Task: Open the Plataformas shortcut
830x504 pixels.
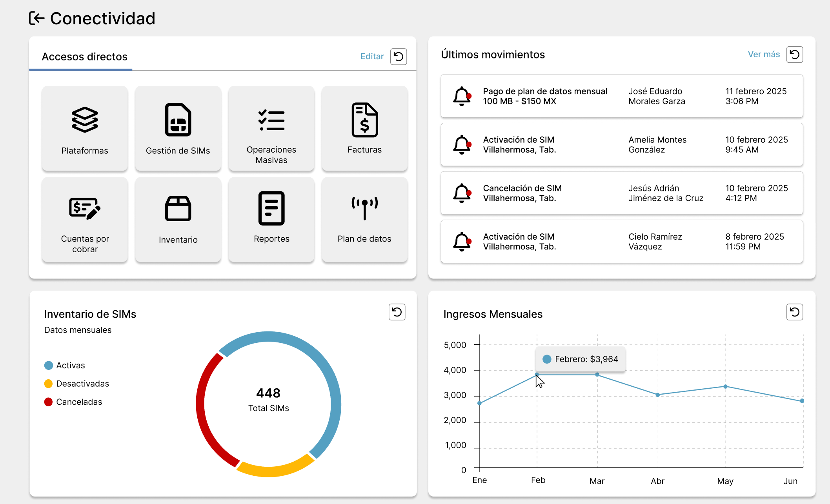Action: (x=85, y=128)
